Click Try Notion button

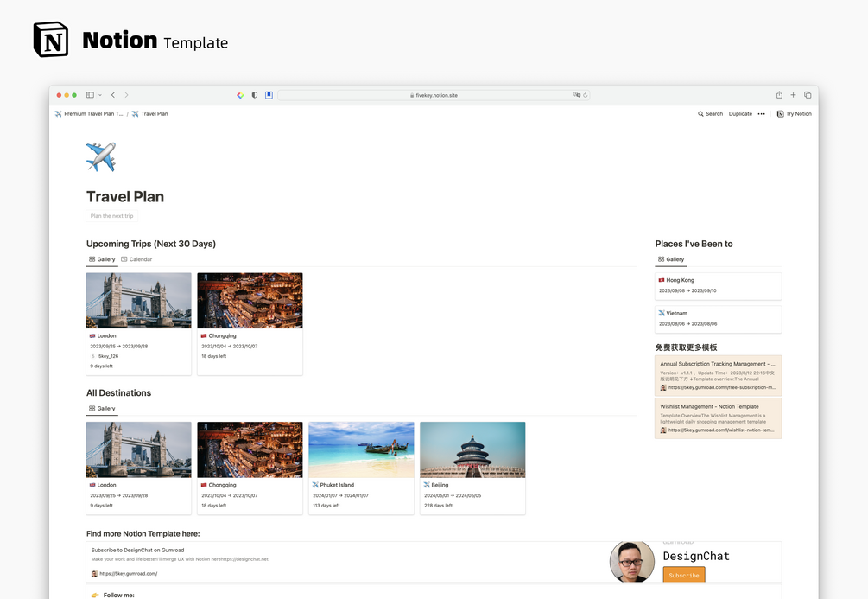(795, 113)
